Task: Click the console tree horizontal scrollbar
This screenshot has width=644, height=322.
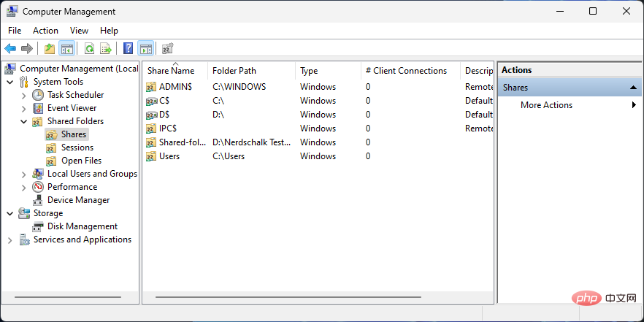Action: pos(68,297)
